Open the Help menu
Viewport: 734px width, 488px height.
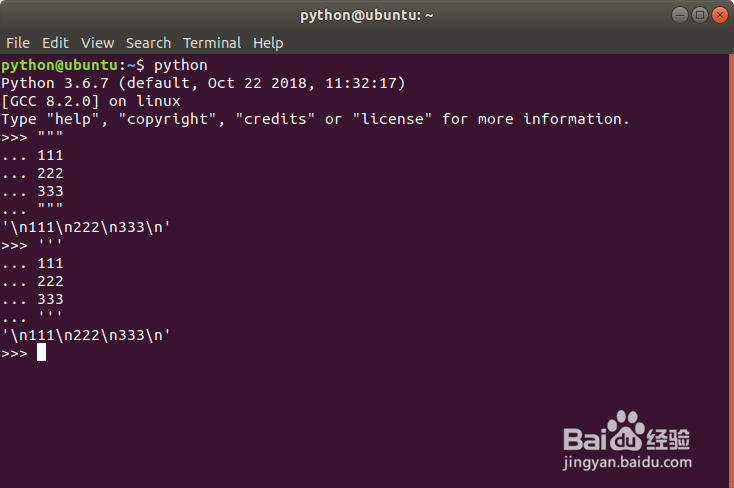(x=268, y=43)
